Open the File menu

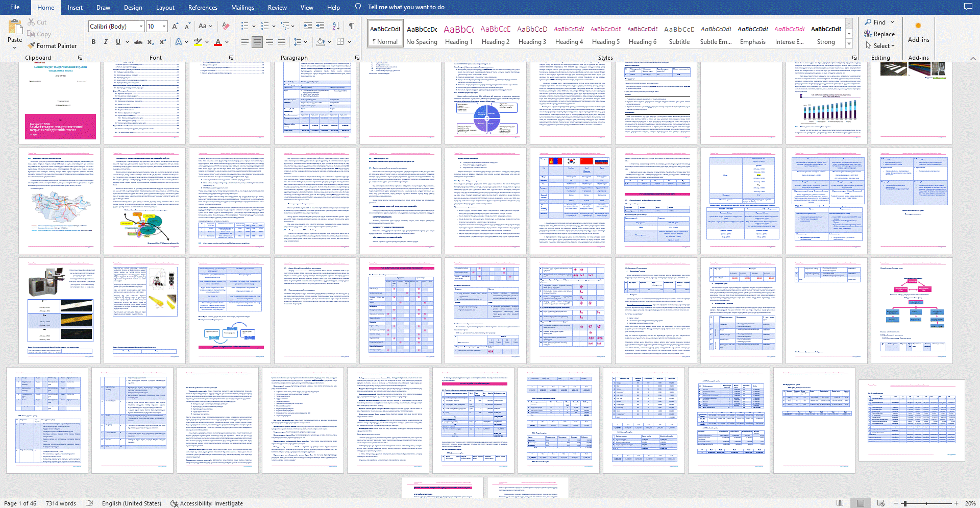15,7
